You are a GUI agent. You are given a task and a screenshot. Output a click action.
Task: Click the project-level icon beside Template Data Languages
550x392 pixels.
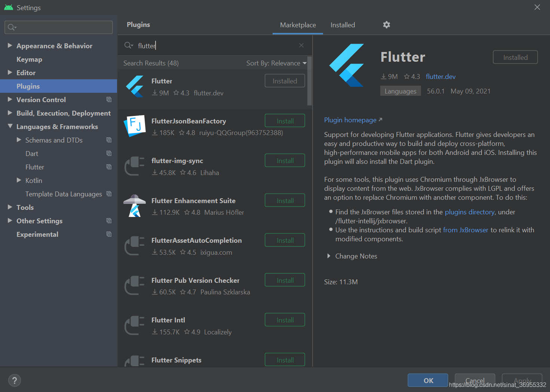pos(109,194)
